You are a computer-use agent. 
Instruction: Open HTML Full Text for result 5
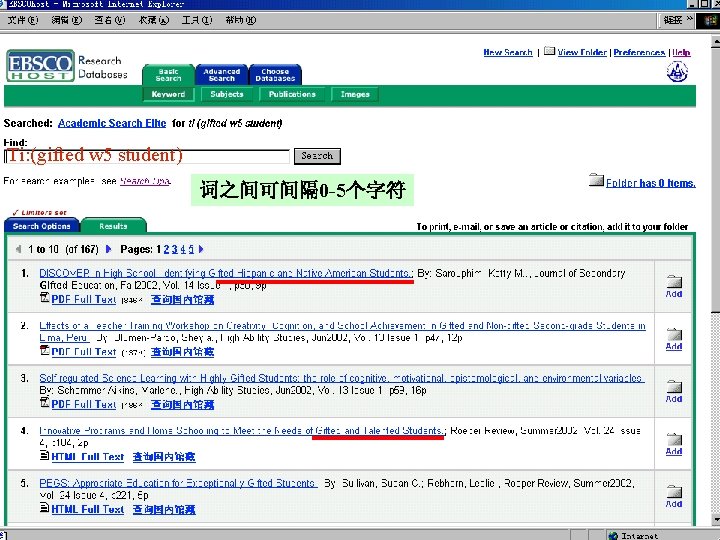tap(88, 509)
